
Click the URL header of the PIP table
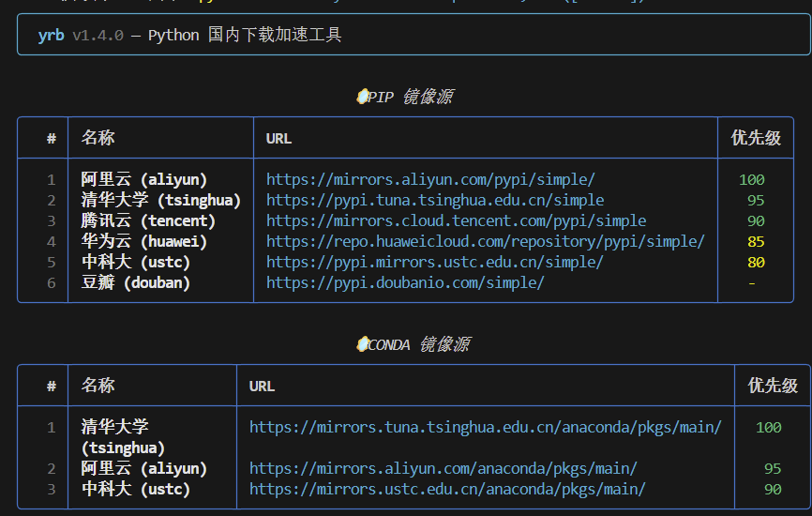(278, 139)
